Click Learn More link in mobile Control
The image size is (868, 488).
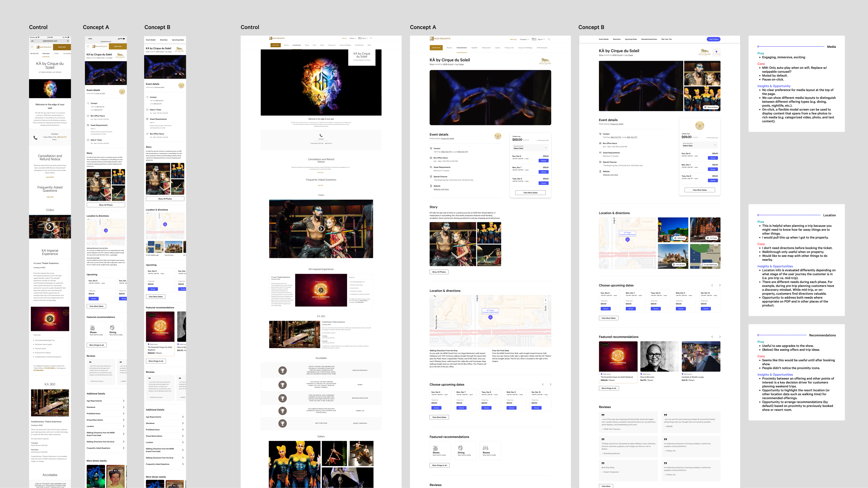(50, 177)
